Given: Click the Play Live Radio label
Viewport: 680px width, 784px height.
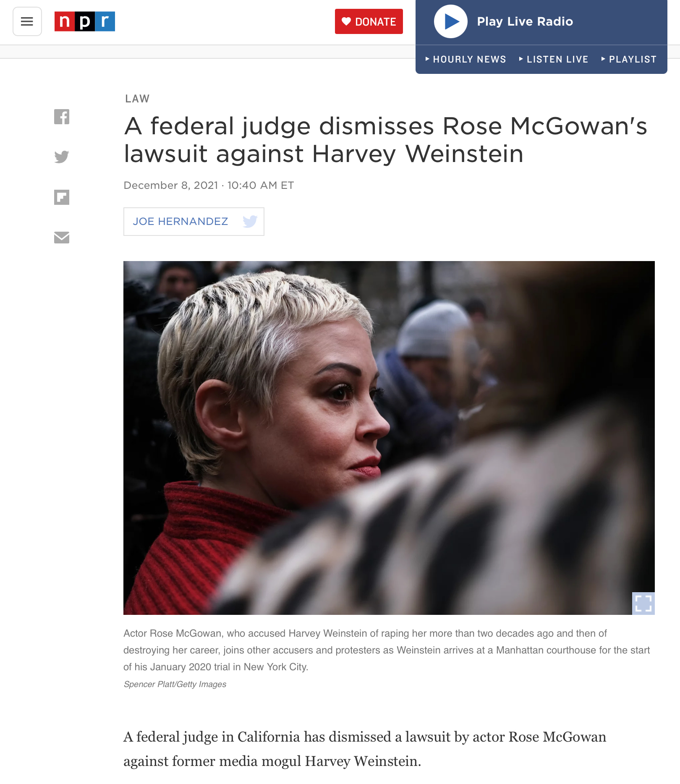Looking at the screenshot, I should 525,21.
